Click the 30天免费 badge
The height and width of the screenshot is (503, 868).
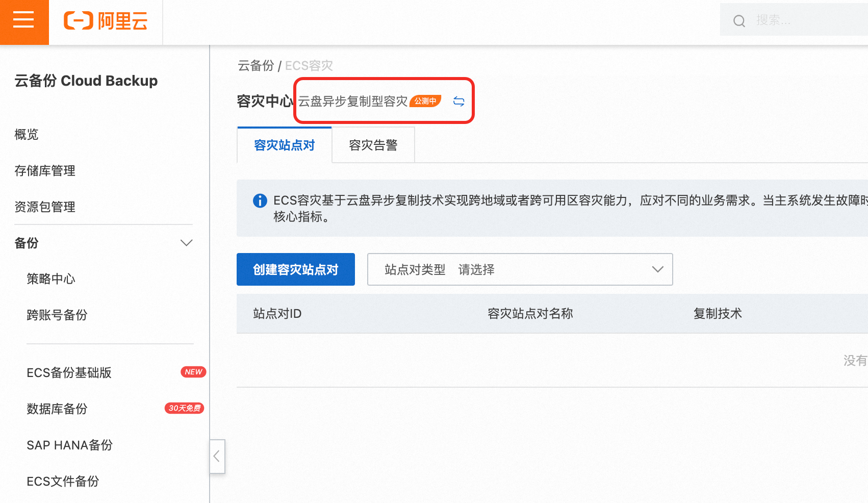(x=184, y=408)
